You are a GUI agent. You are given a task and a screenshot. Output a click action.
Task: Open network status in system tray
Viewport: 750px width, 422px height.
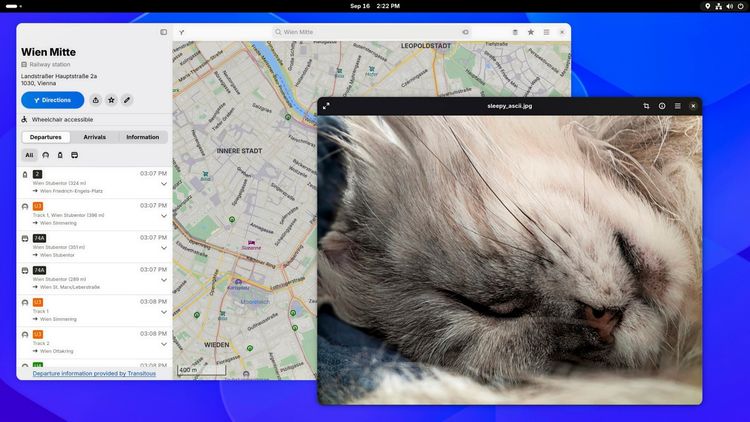pyautogui.click(x=718, y=6)
